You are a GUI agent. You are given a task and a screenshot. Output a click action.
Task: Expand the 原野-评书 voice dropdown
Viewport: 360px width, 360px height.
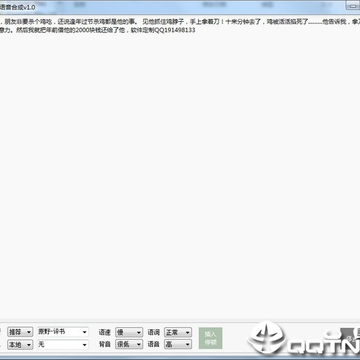[x=63, y=332]
